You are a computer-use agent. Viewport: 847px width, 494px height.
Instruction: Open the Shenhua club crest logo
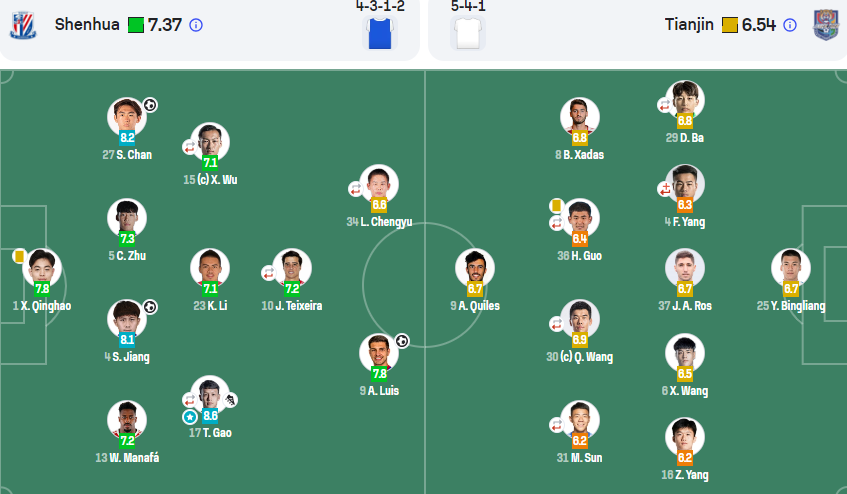[23, 25]
